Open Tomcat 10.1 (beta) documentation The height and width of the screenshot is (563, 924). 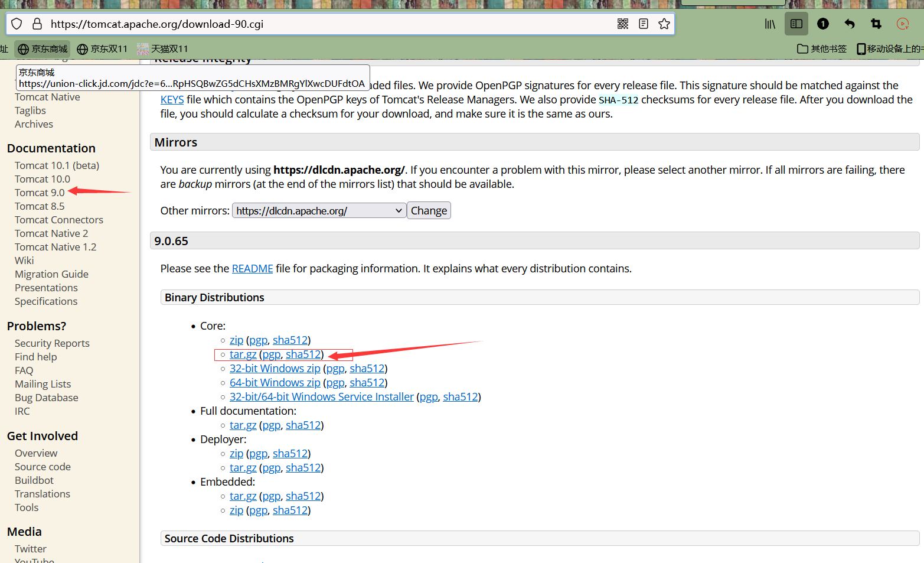(x=57, y=166)
